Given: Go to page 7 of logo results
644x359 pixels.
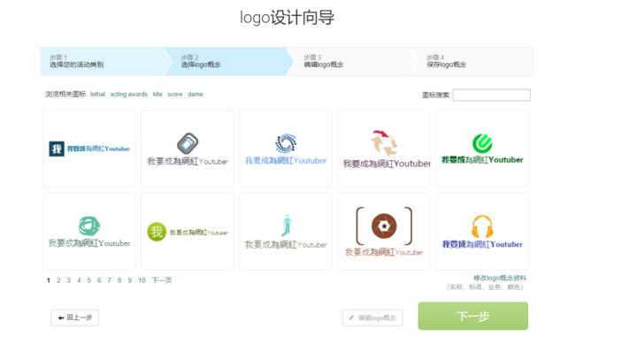Looking at the screenshot, I should click(x=110, y=280).
